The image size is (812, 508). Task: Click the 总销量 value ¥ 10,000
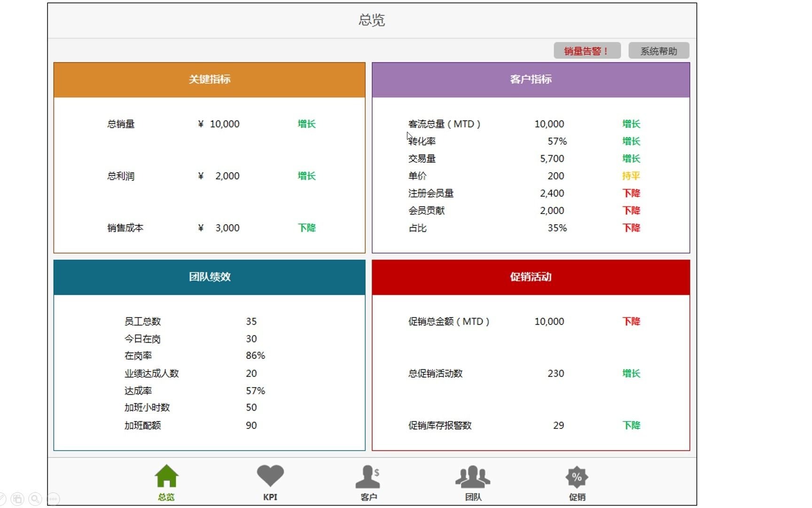pos(219,124)
